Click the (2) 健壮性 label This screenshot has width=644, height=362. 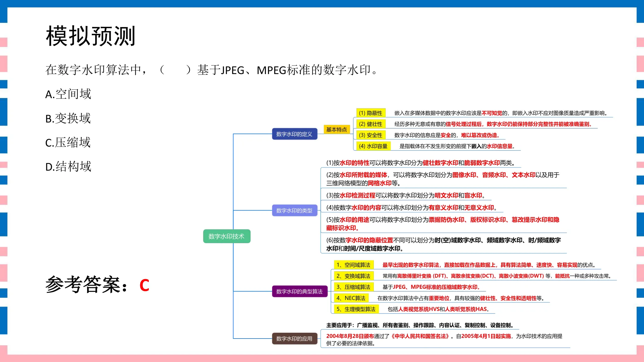pos(370,124)
